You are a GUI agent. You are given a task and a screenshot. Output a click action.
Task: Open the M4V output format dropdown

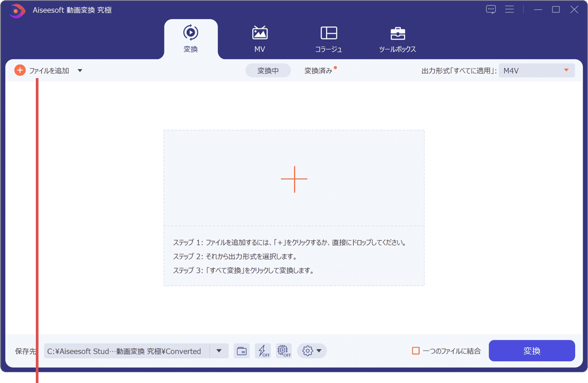coord(536,70)
